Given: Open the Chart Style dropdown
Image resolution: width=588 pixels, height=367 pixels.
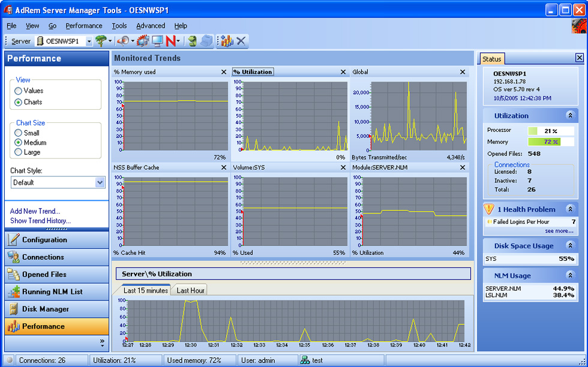Looking at the screenshot, I should [100, 182].
